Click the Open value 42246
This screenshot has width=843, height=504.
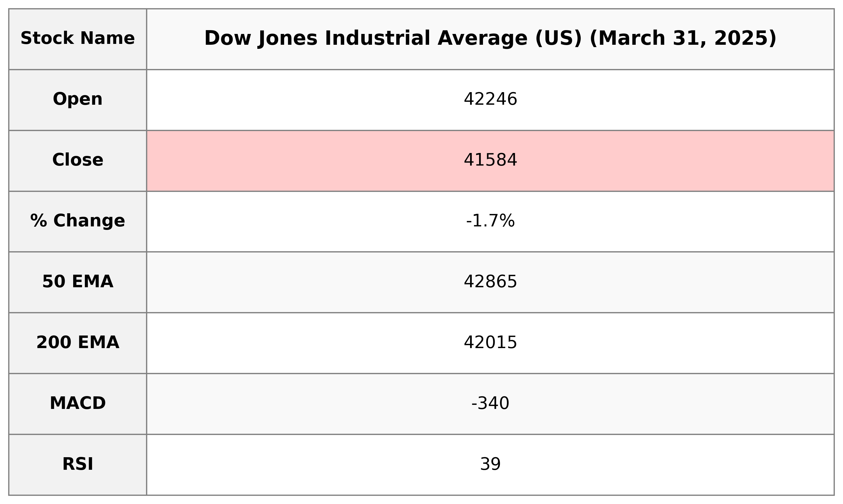tap(490, 99)
